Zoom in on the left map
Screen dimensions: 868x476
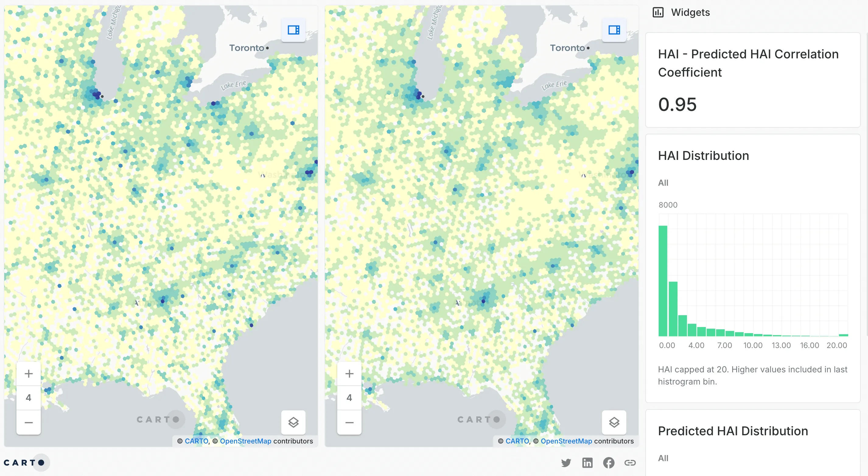point(29,373)
